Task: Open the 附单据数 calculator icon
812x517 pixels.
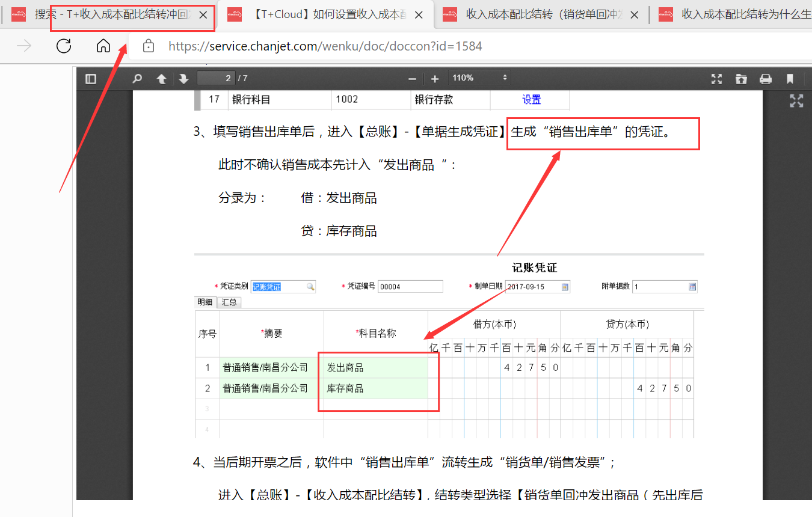Action: tap(692, 287)
